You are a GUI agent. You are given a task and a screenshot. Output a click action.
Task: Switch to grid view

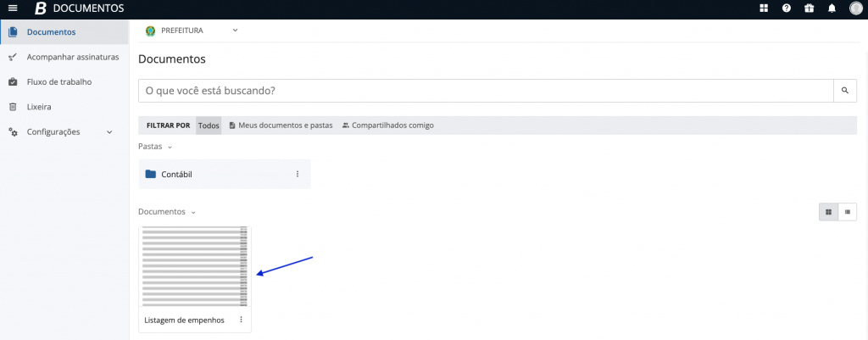click(827, 212)
